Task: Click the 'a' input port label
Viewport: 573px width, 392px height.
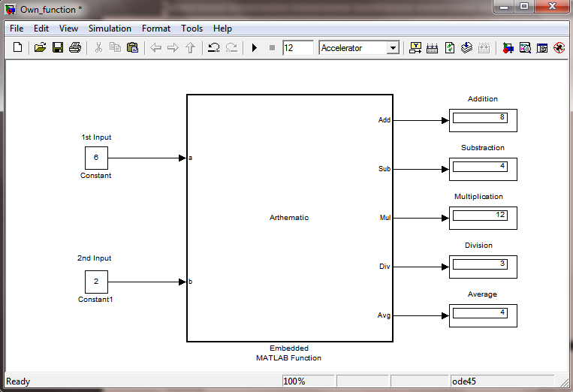Action: point(191,158)
